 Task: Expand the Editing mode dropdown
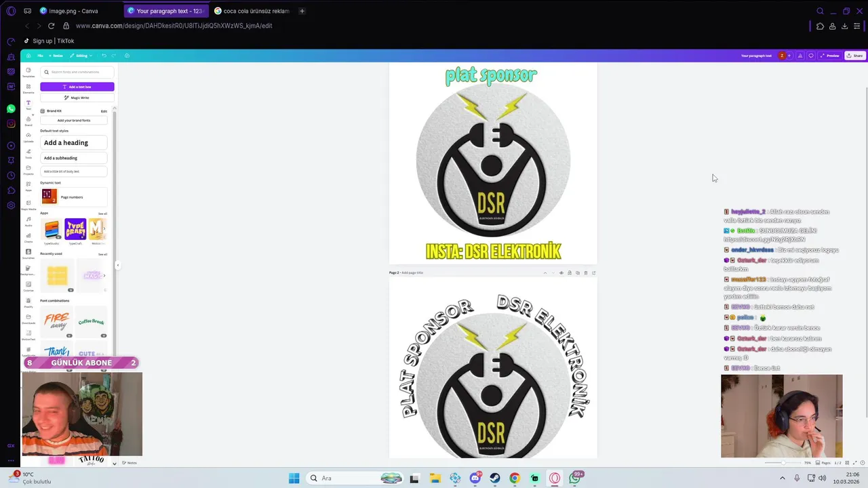point(81,56)
